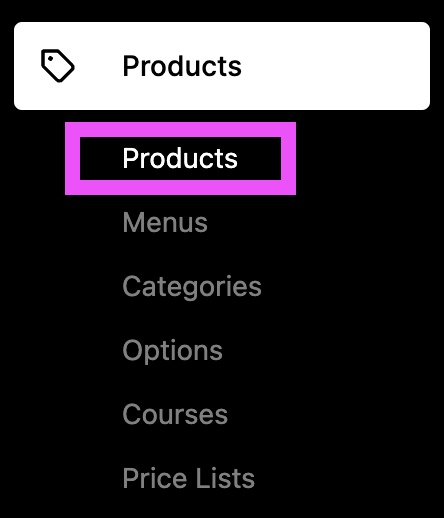
Task: Click the Menus link under Products
Action: [x=165, y=222]
